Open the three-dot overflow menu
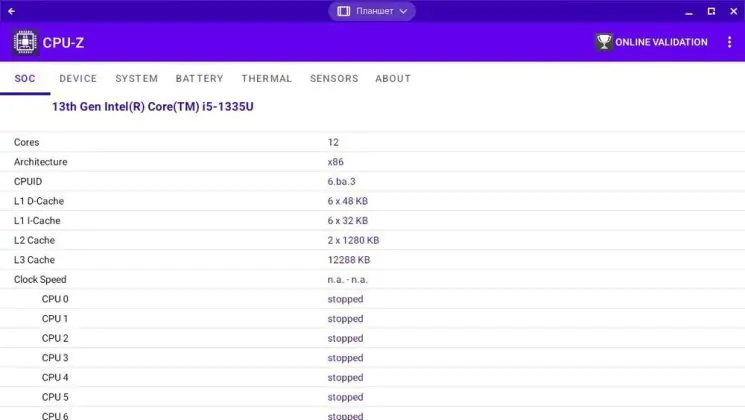This screenshot has width=745, height=420. pos(729,42)
